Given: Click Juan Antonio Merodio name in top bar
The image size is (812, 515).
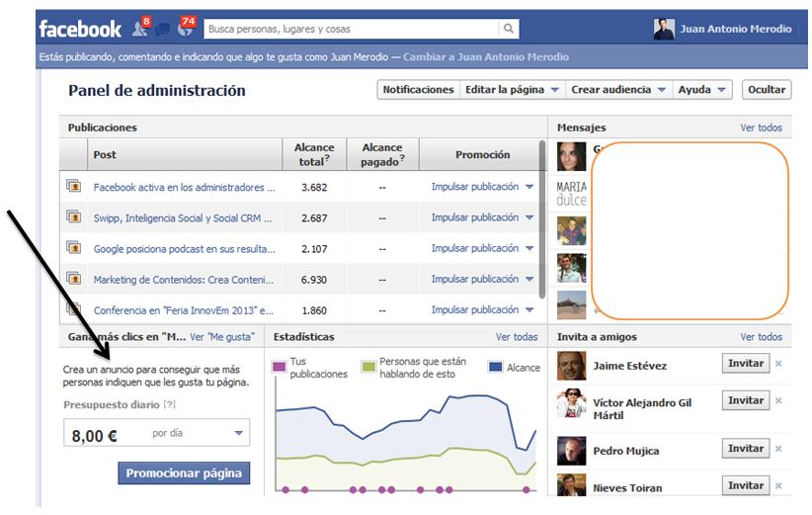Looking at the screenshot, I should coord(735,29).
